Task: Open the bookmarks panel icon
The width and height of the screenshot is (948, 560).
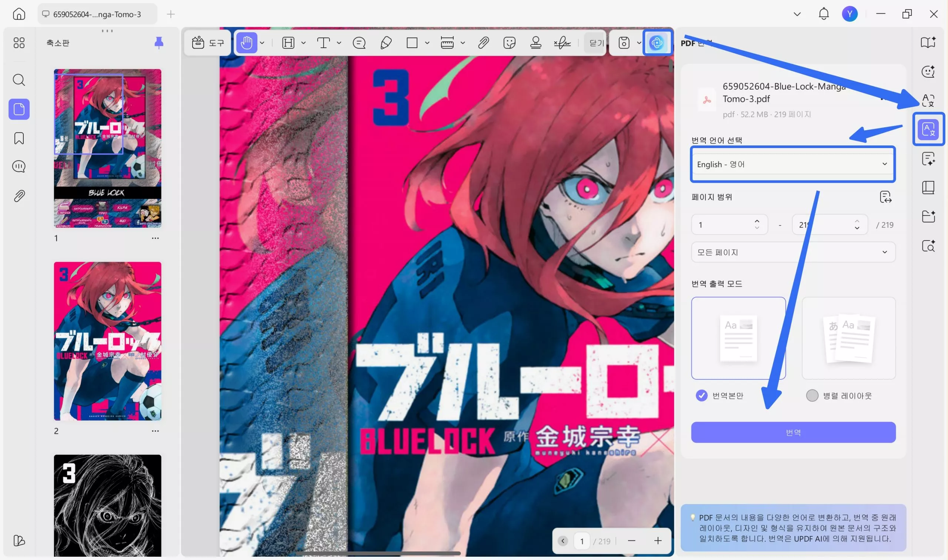Action: click(19, 138)
